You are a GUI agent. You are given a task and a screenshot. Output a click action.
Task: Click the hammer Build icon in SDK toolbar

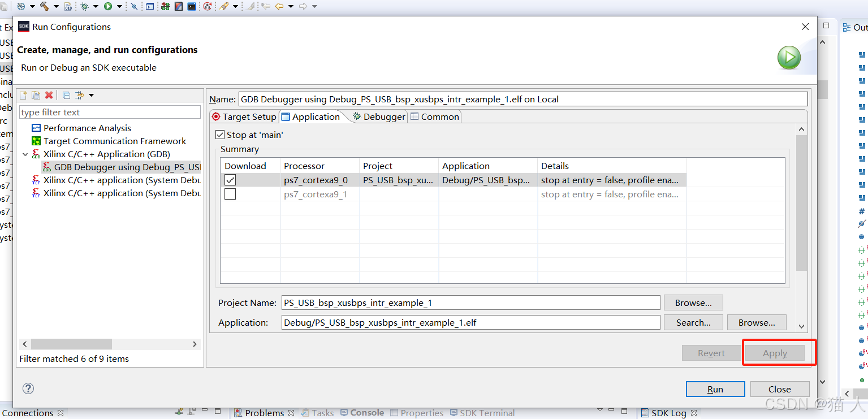click(44, 6)
